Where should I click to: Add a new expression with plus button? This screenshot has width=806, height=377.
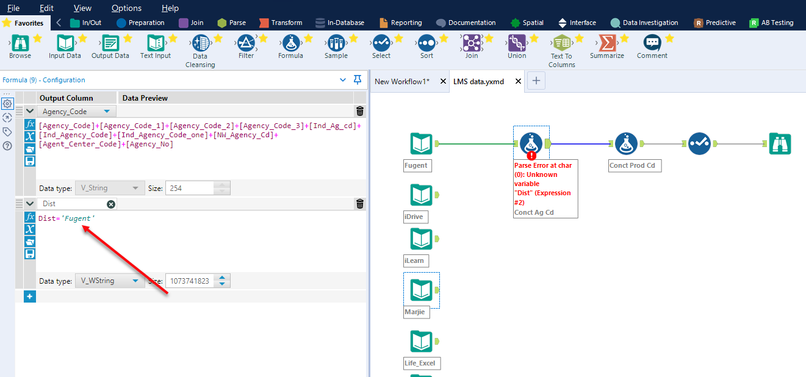coord(30,296)
